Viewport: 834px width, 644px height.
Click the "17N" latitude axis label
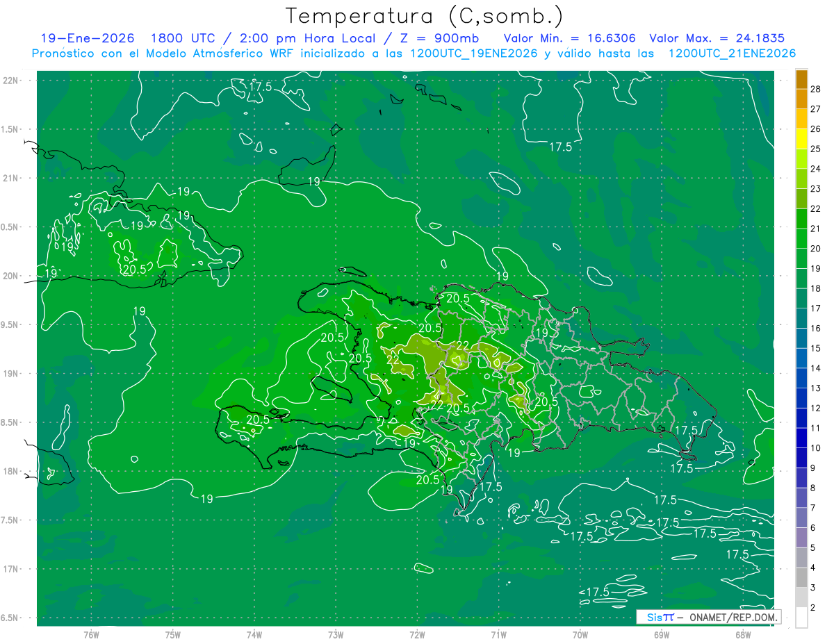(10, 569)
